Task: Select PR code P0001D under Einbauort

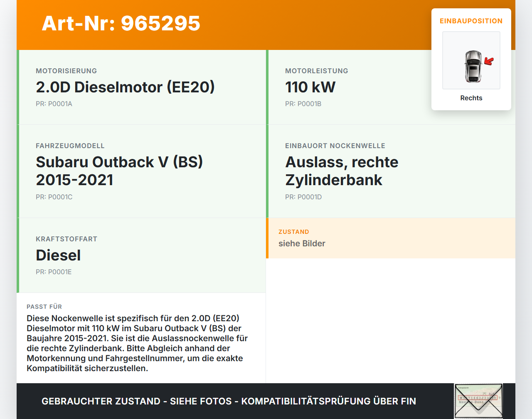Action: [x=303, y=197]
